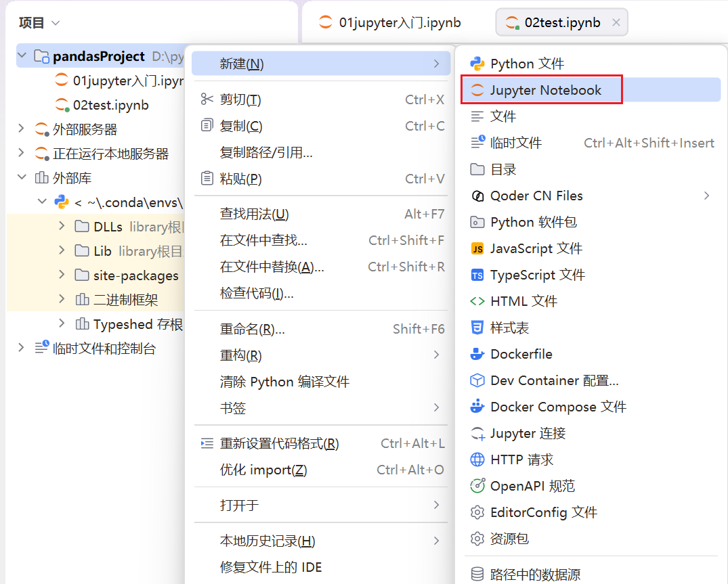The image size is (728, 584).
Task: Click the JavaScript 文件 JS icon
Action: click(x=477, y=248)
